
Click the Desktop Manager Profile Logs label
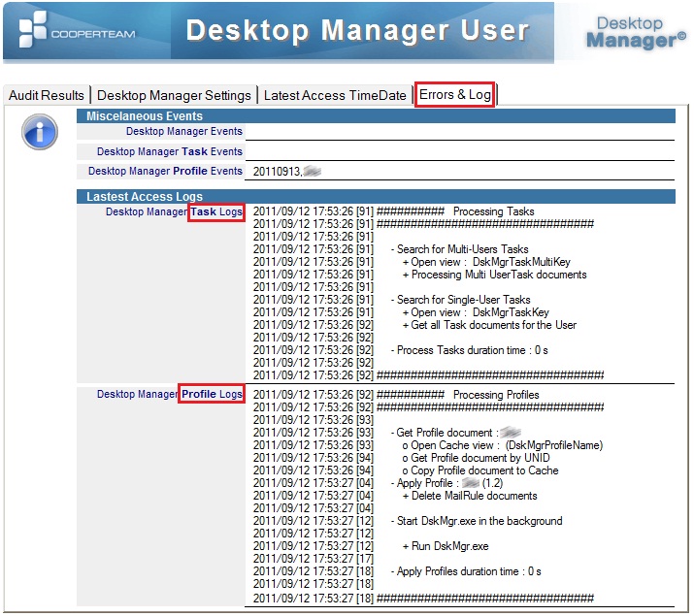coord(170,394)
